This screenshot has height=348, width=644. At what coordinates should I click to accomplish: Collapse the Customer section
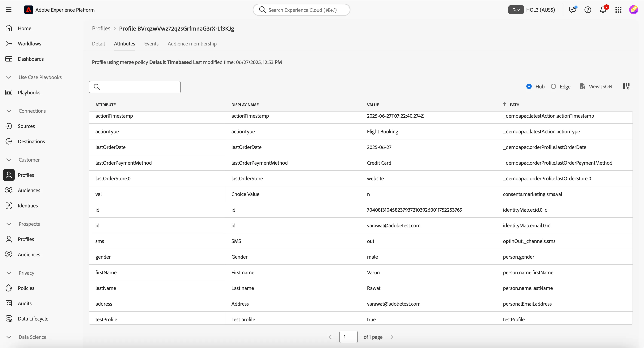(x=9, y=160)
